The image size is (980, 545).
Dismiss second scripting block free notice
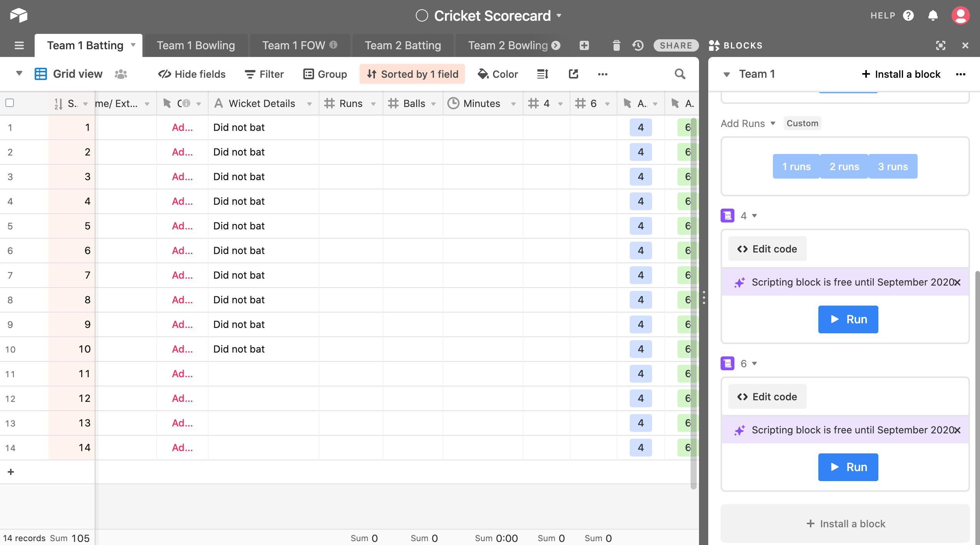pos(957,430)
